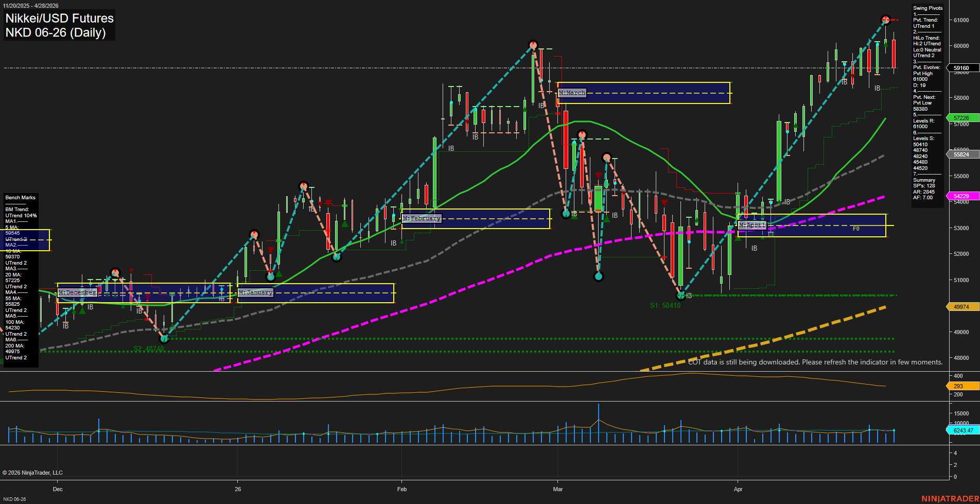This screenshot has width=980, height=504.
Task: Collapse the Bench Marks panel on the left
Action: coord(20,197)
